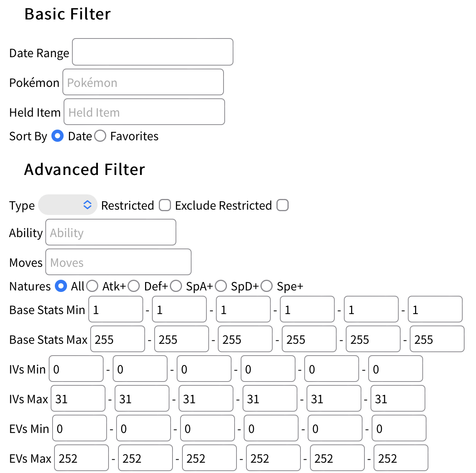The height and width of the screenshot is (473, 476).
Task: Click into the Held Item field
Action: tap(144, 112)
